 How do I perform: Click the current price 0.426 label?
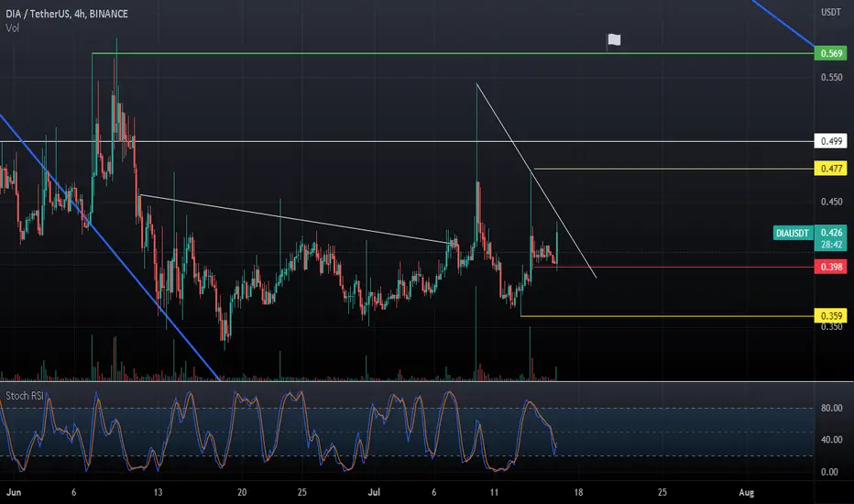point(831,233)
